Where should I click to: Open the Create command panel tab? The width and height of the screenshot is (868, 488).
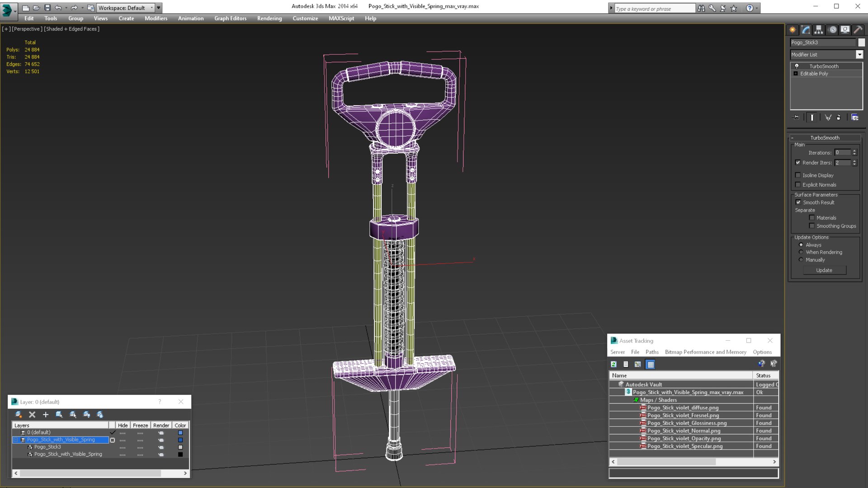[793, 30]
